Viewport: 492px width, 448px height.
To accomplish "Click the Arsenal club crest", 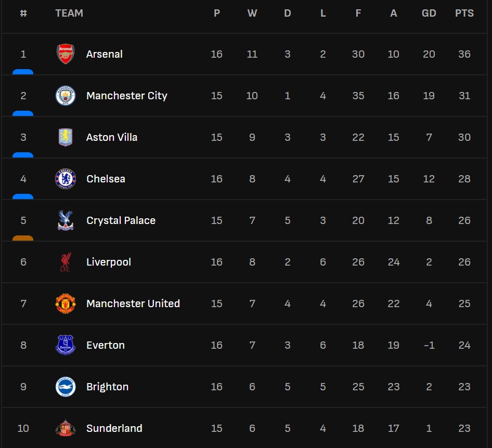I will coord(66,54).
